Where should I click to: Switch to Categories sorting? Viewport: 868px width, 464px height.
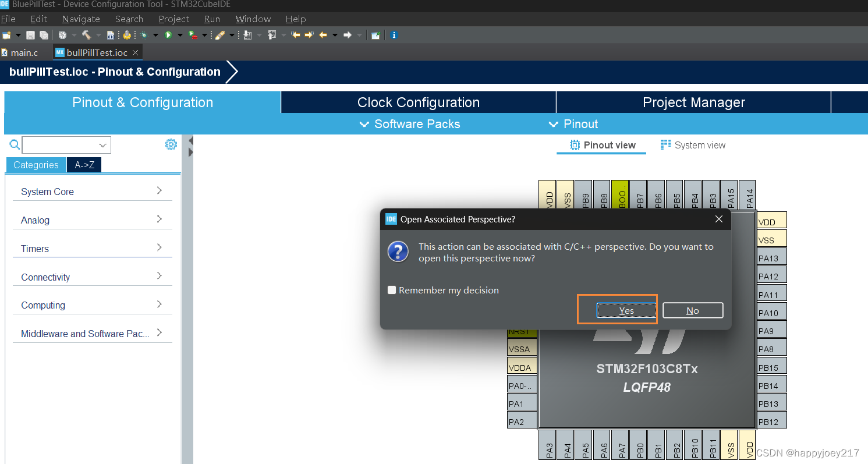coord(36,165)
